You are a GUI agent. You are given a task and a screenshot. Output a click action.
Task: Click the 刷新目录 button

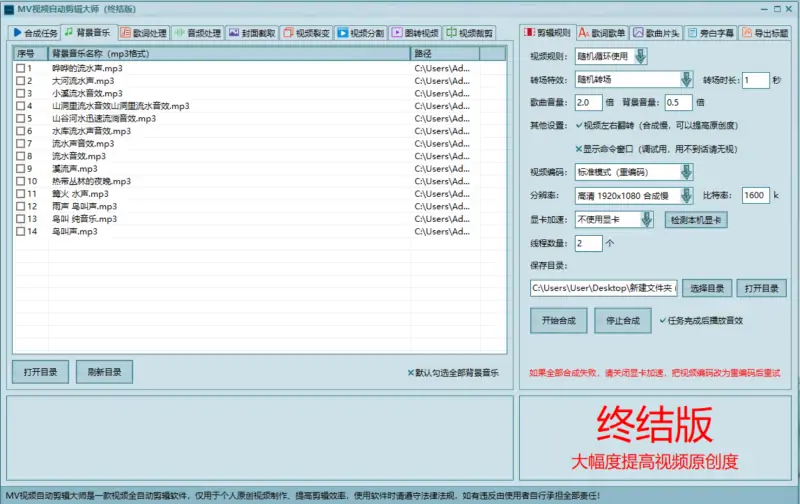point(104,372)
